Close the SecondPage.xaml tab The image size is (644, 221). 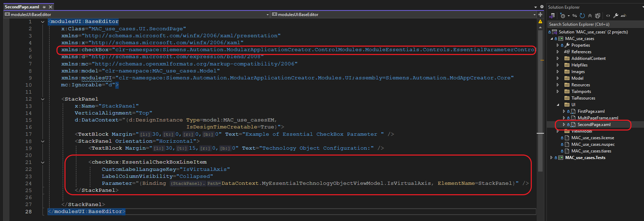click(x=51, y=7)
